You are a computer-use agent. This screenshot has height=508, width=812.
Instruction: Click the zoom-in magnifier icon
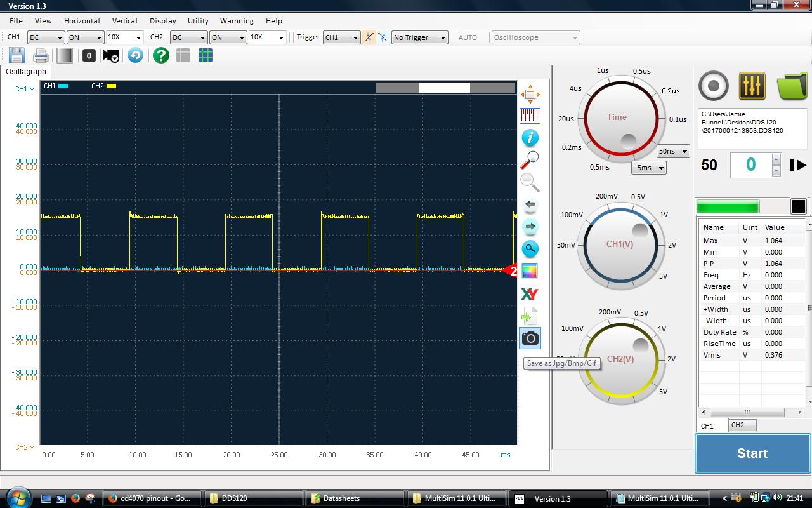(x=530, y=160)
